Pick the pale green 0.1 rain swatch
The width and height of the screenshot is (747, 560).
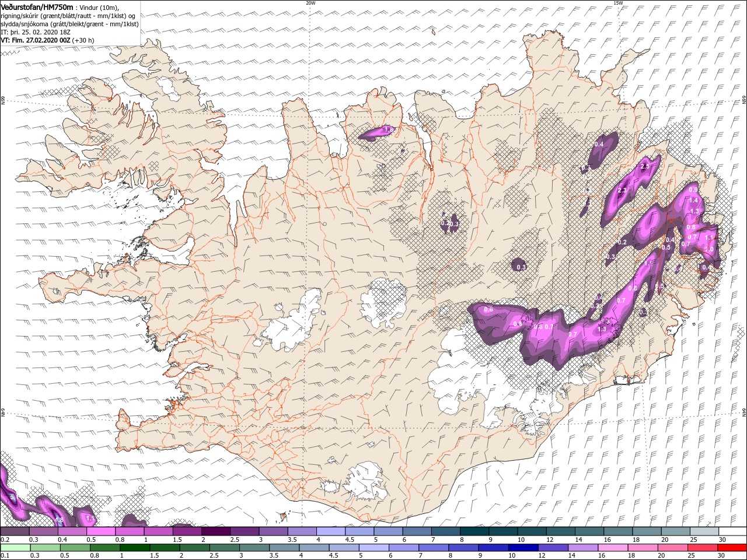(x=15, y=548)
